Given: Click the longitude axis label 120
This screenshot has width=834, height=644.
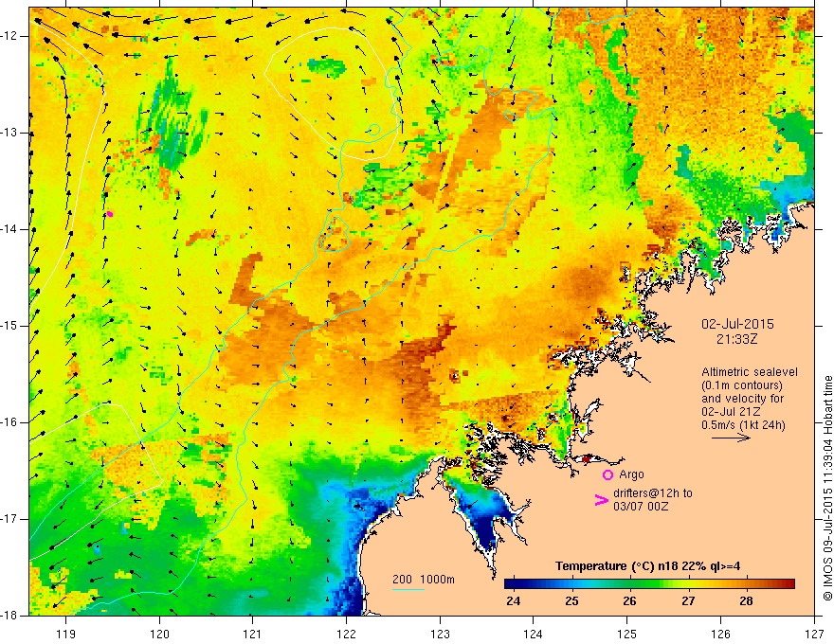Looking at the screenshot, I should [159, 634].
